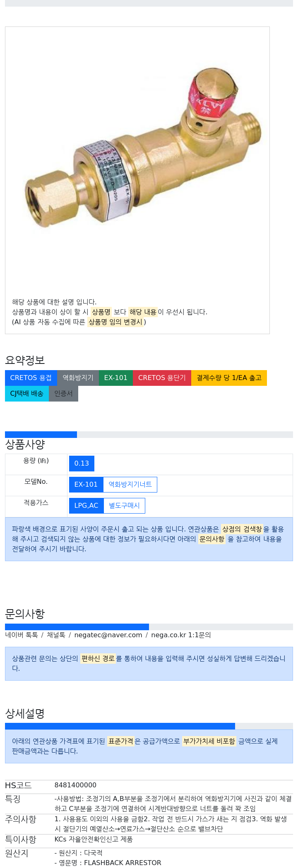Choose the 0.13 capacity option
The image size is (298, 868).
point(82,464)
